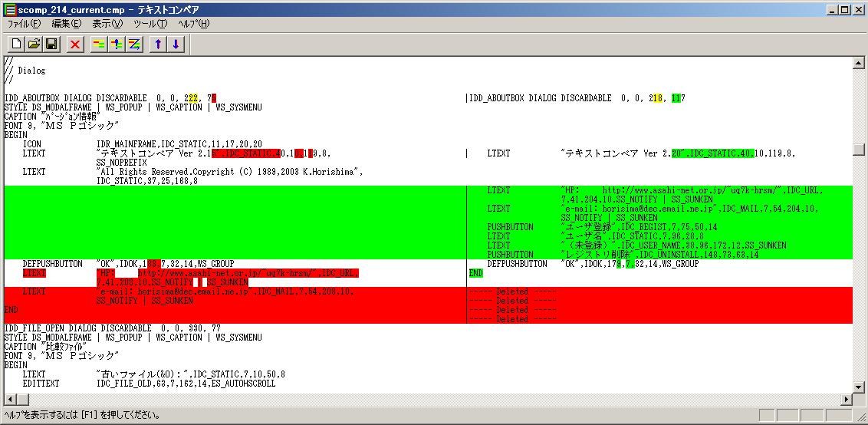
Task: Click the colored horizontal lines compare icon
Action: click(x=99, y=44)
